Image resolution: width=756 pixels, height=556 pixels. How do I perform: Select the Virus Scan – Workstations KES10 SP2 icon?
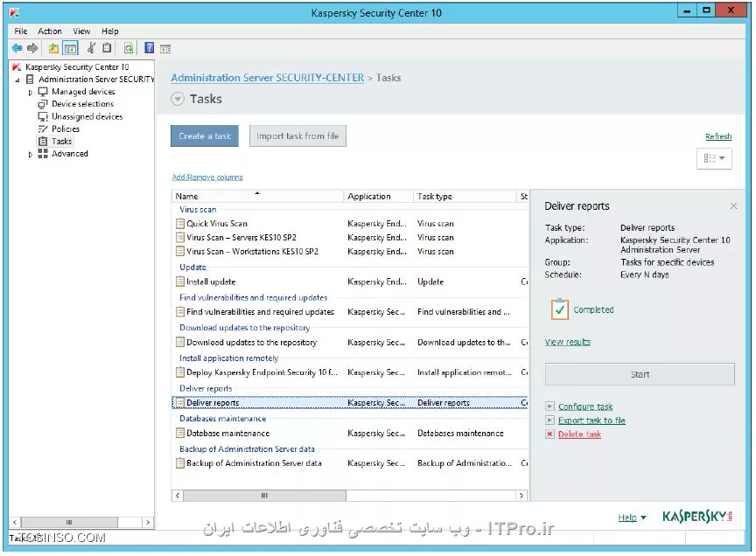[180, 252]
